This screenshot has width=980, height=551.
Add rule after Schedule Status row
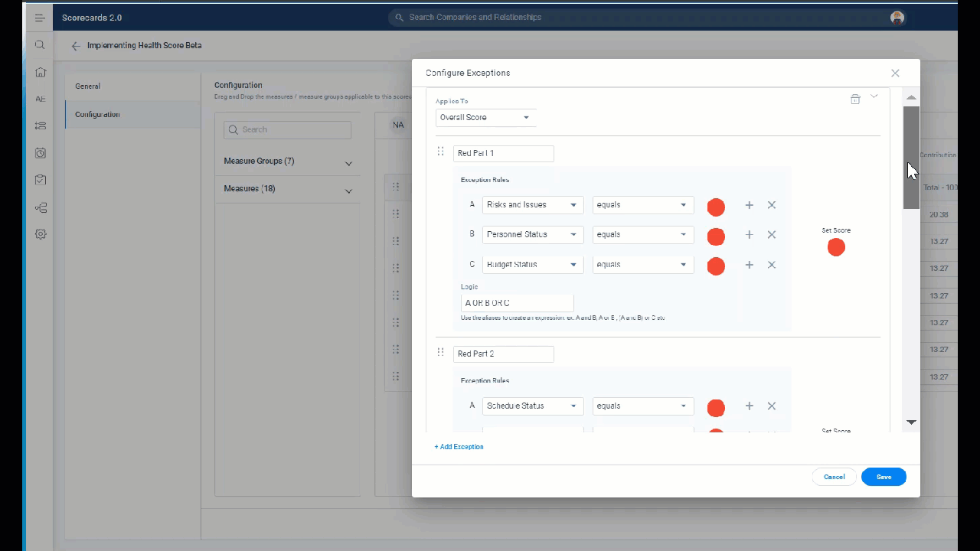pyautogui.click(x=750, y=406)
